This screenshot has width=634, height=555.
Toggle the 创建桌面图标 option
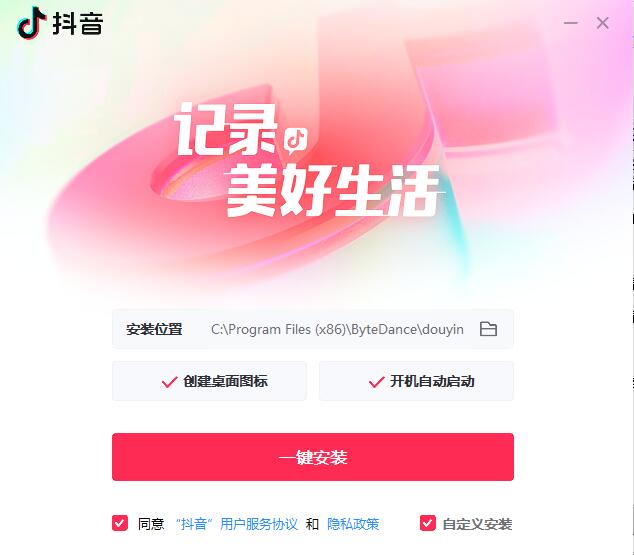click(209, 381)
